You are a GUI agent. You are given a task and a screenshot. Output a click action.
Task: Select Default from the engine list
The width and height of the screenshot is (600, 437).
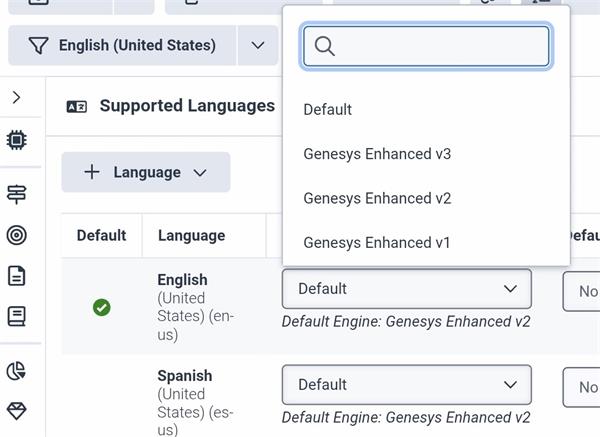[328, 110]
